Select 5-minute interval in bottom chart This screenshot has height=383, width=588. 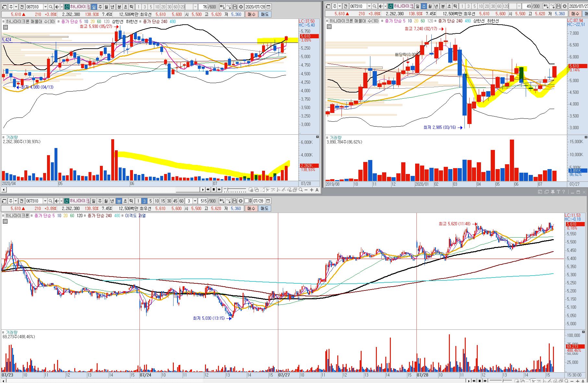[x=150, y=201]
